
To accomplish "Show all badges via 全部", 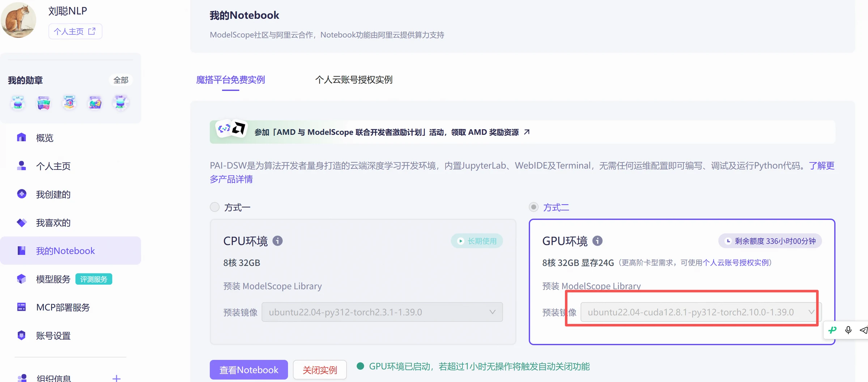I will point(121,80).
